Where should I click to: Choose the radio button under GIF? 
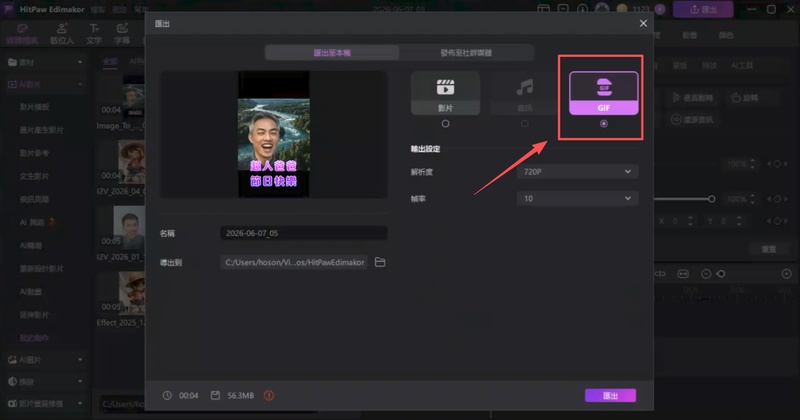point(604,123)
